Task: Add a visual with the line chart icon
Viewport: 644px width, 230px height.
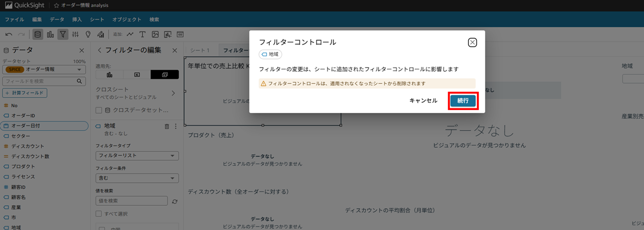Action: (x=130, y=34)
